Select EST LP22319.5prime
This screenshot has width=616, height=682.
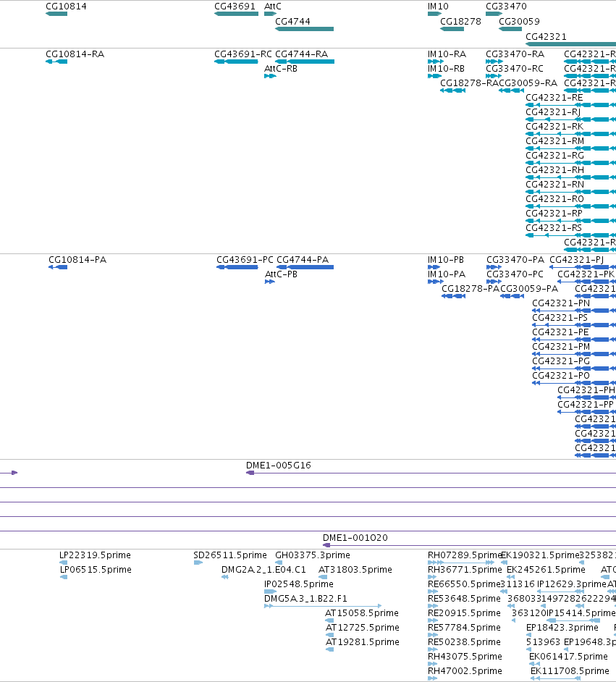(64, 563)
